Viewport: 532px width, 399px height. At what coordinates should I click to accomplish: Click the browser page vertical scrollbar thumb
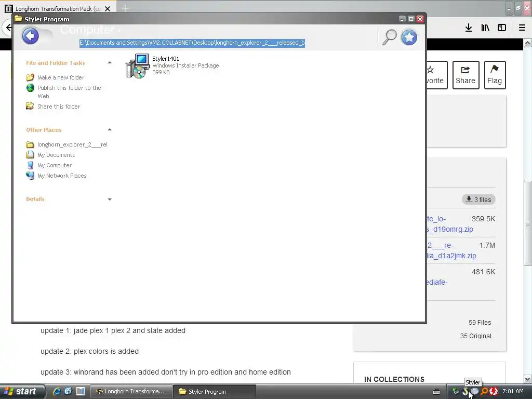tap(528, 223)
